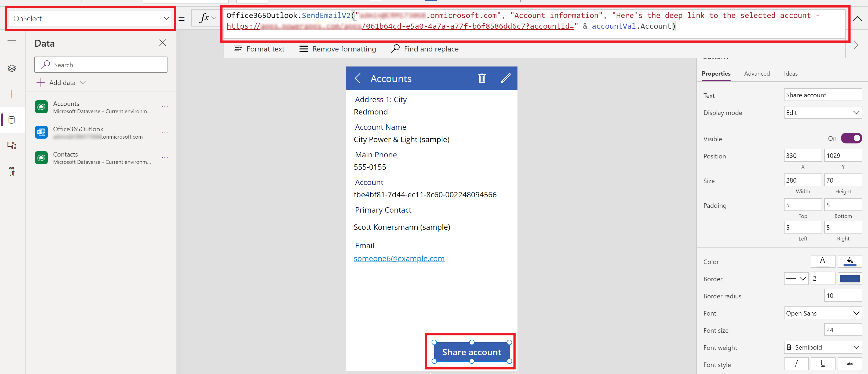Click the Padding Right field

(843, 228)
